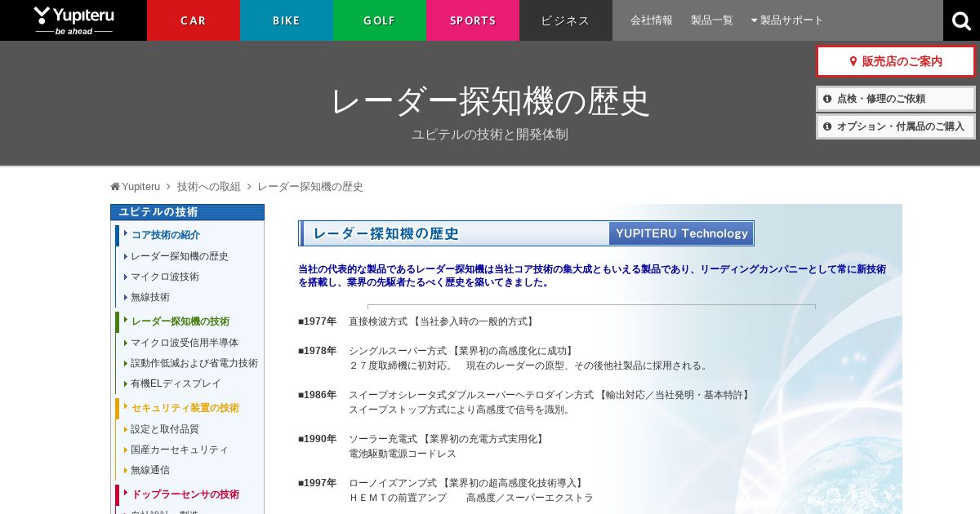Click the 販売店のご案内 button
980x514 pixels.
pyautogui.click(x=896, y=61)
